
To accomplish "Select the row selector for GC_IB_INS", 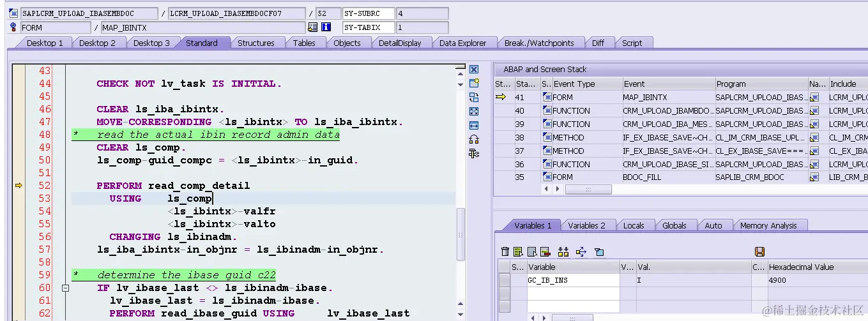I will coord(505,280).
